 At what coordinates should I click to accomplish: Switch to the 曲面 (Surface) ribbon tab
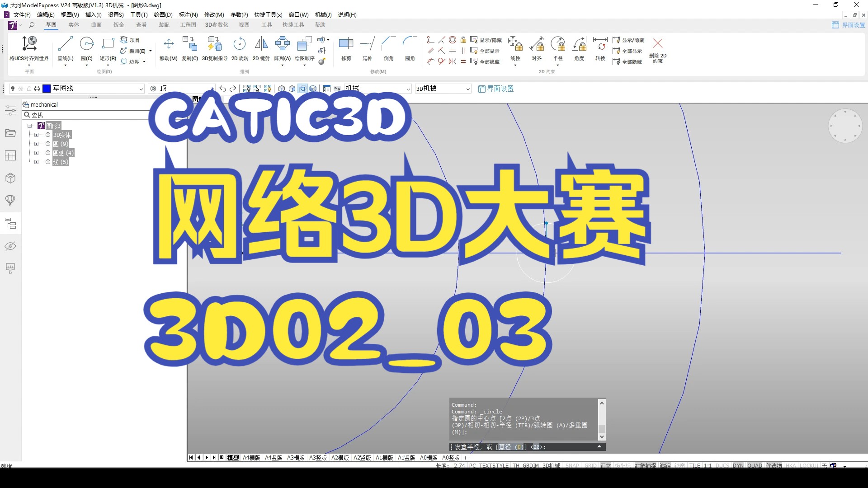[96, 25]
